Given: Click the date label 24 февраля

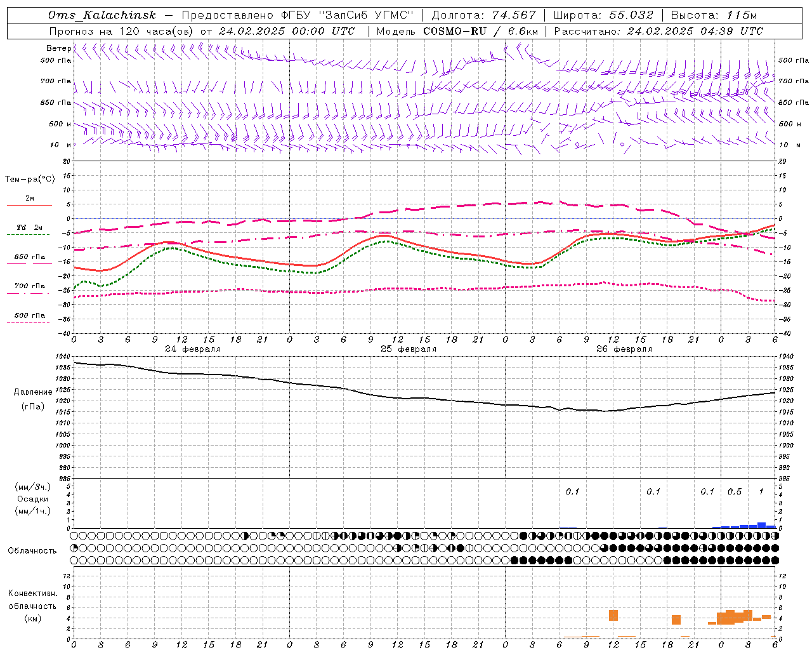Looking at the screenshot, I should click(193, 349).
